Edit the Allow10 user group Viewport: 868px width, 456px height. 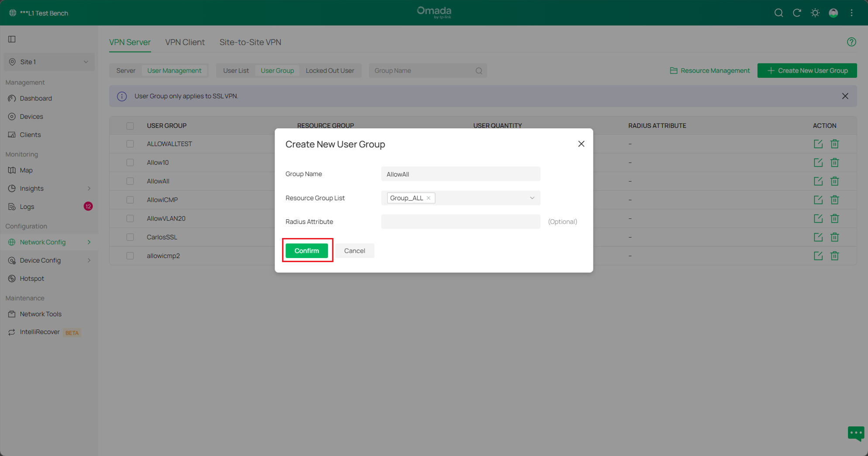818,162
